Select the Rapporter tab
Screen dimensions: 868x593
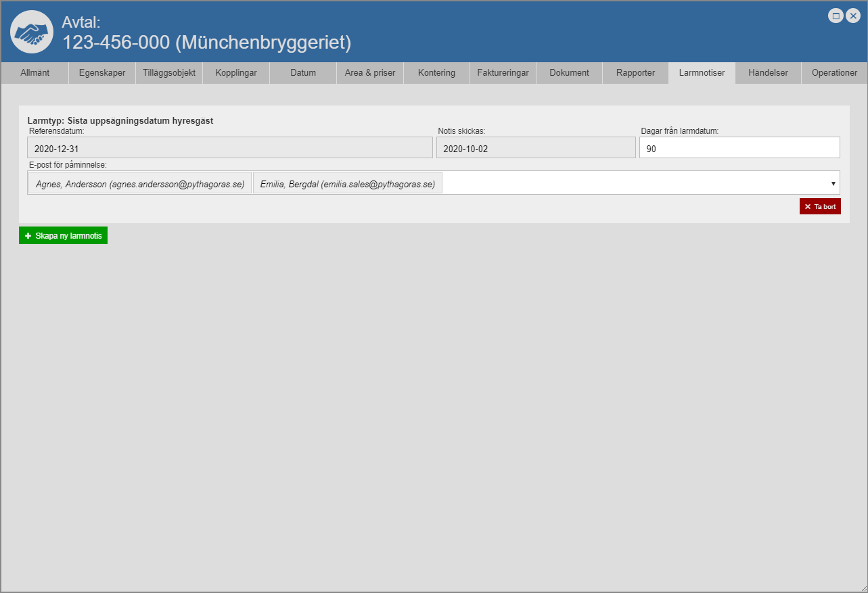[635, 73]
